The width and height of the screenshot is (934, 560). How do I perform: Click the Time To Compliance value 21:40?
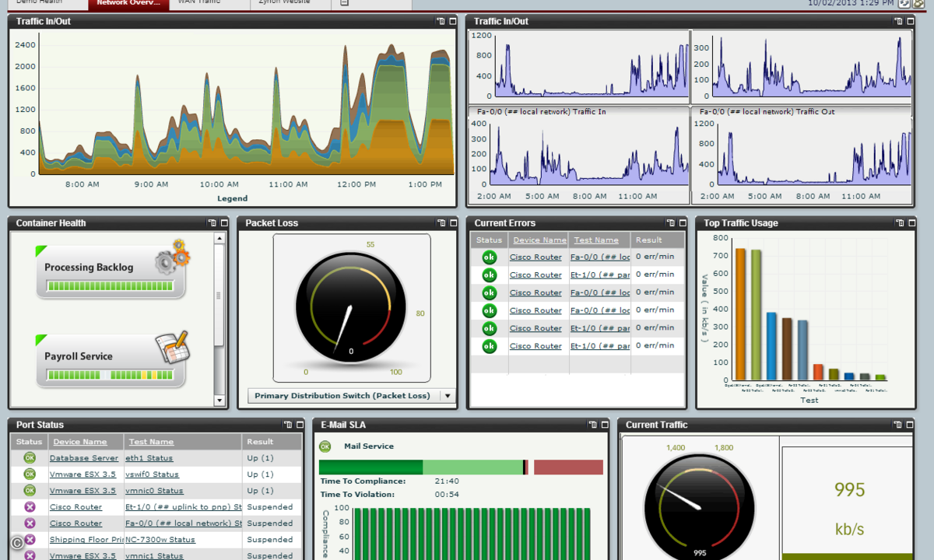(446, 481)
